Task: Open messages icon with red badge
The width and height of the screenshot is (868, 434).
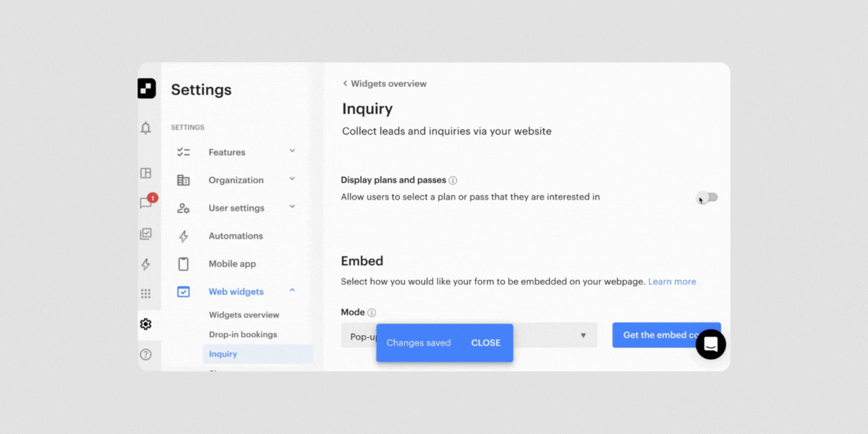Action: pos(147,203)
